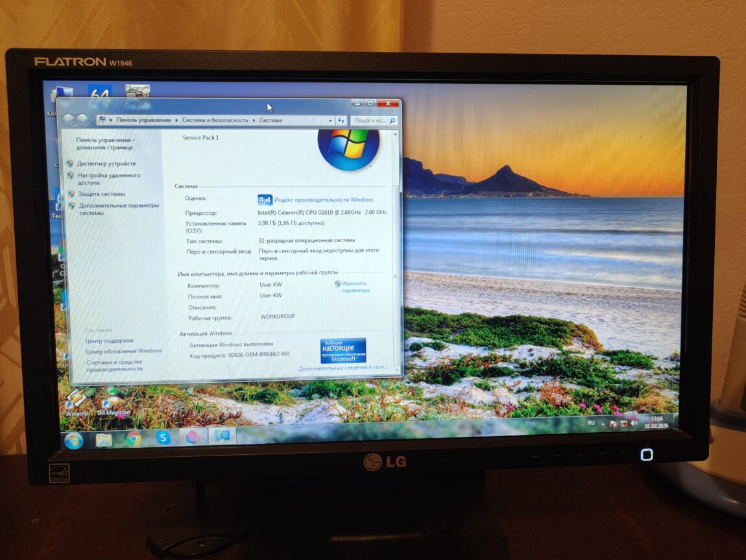Go to 'Панель управления' breadcrumb
Screen dimensions: 746x560
pos(143,120)
